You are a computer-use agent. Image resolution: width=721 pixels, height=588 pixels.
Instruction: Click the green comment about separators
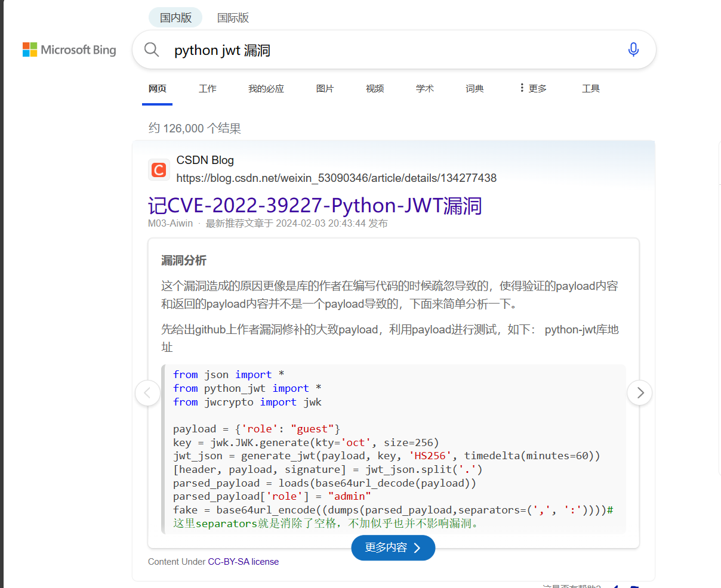coord(326,524)
